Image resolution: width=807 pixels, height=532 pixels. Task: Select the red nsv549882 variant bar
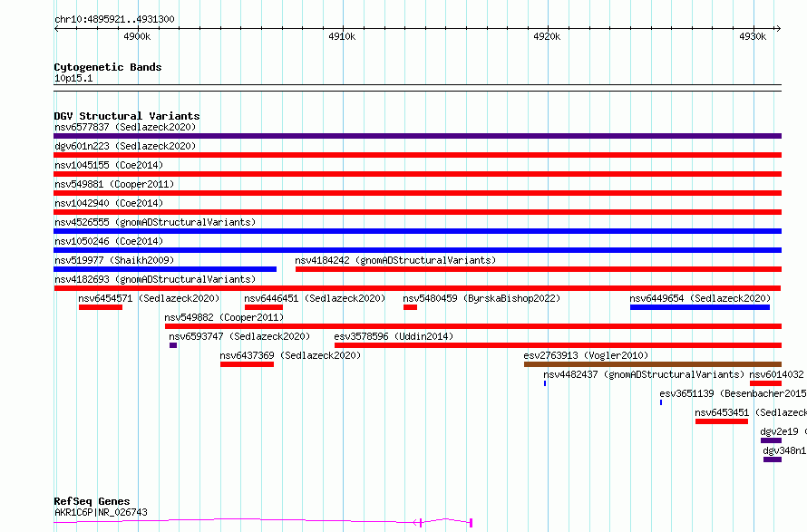point(473,326)
